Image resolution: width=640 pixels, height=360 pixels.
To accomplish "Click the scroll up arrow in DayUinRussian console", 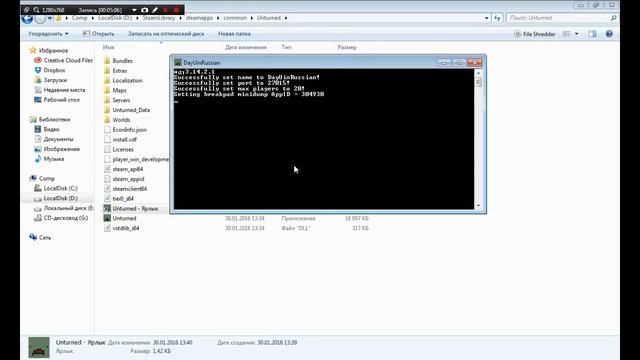I will (x=478, y=73).
